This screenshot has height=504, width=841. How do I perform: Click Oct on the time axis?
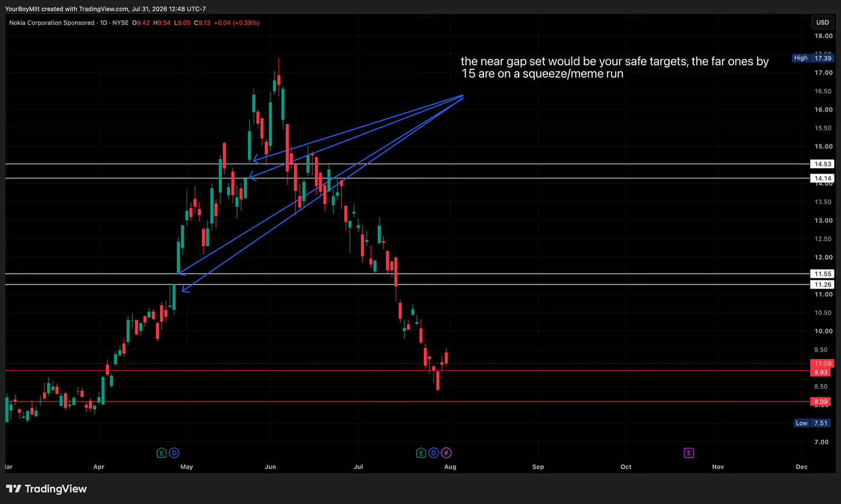coord(626,466)
